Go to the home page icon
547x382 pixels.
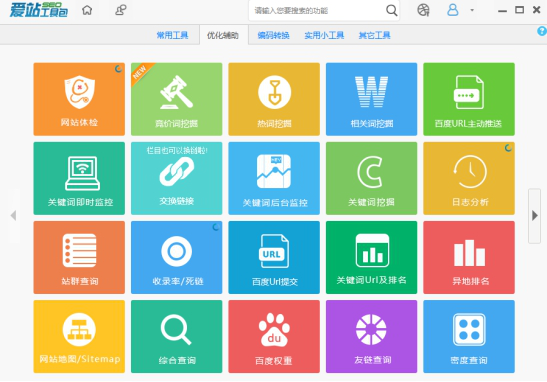[x=87, y=10]
